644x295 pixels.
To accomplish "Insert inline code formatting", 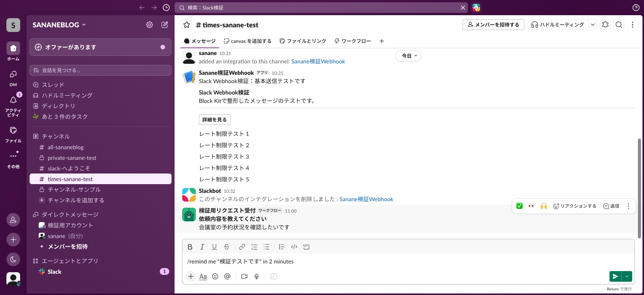I will tap(294, 247).
